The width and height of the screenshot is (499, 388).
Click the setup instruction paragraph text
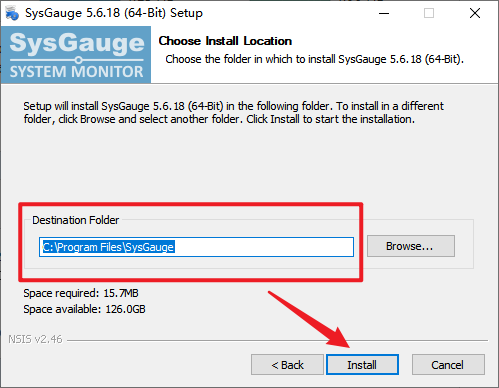pyautogui.click(x=233, y=113)
